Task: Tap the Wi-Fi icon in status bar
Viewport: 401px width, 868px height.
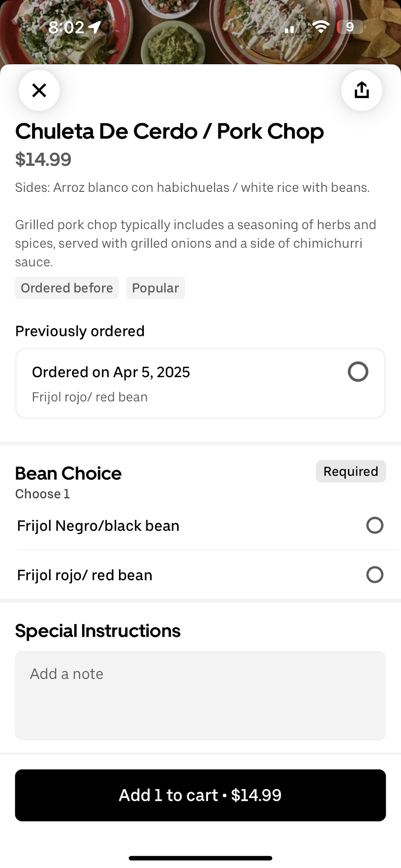Action: (x=321, y=27)
